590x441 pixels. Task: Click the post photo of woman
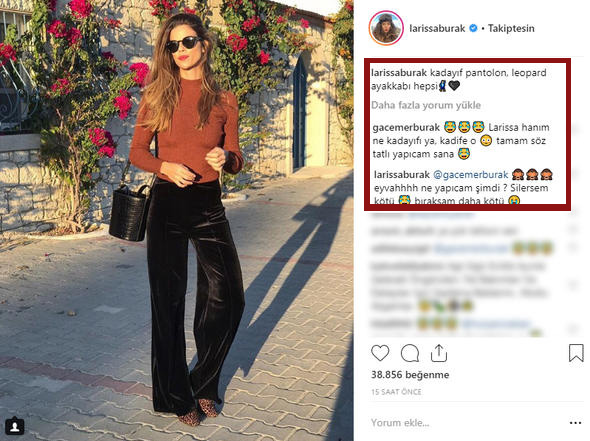click(x=177, y=220)
